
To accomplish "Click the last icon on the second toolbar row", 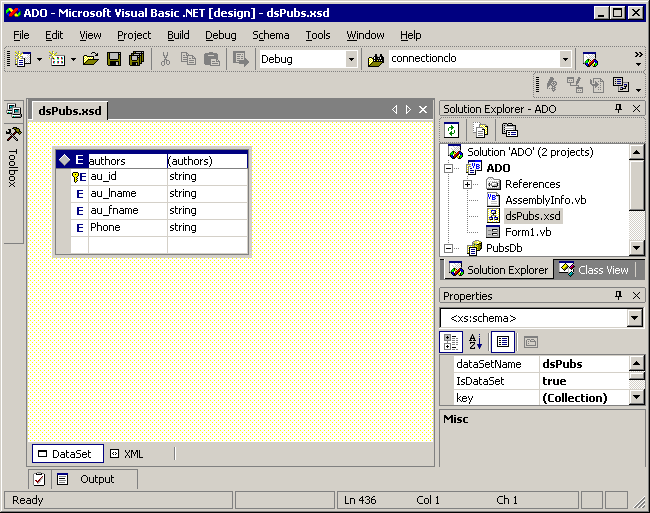I will 621,85.
